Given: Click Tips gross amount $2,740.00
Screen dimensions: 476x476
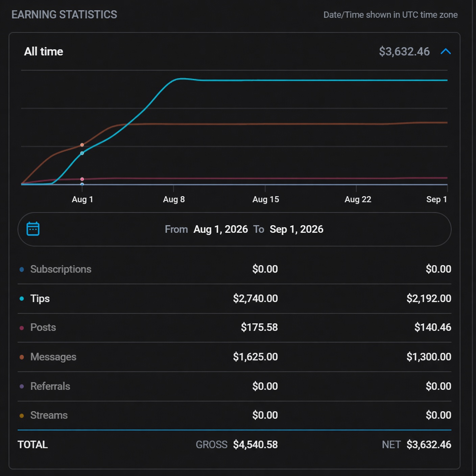Looking at the screenshot, I should coord(255,299).
